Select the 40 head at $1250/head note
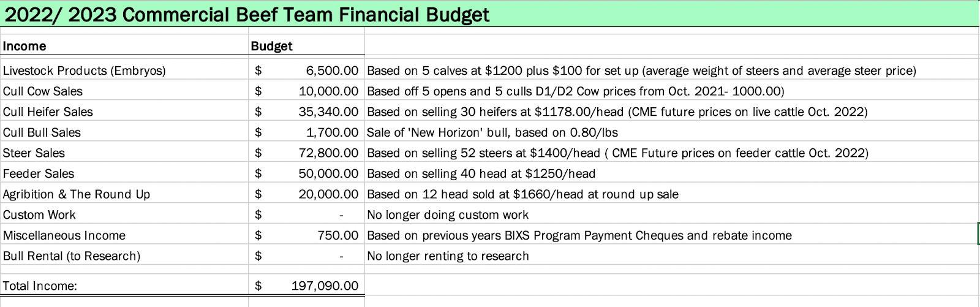The width and height of the screenshot is (980, 307). click(481, 173)
